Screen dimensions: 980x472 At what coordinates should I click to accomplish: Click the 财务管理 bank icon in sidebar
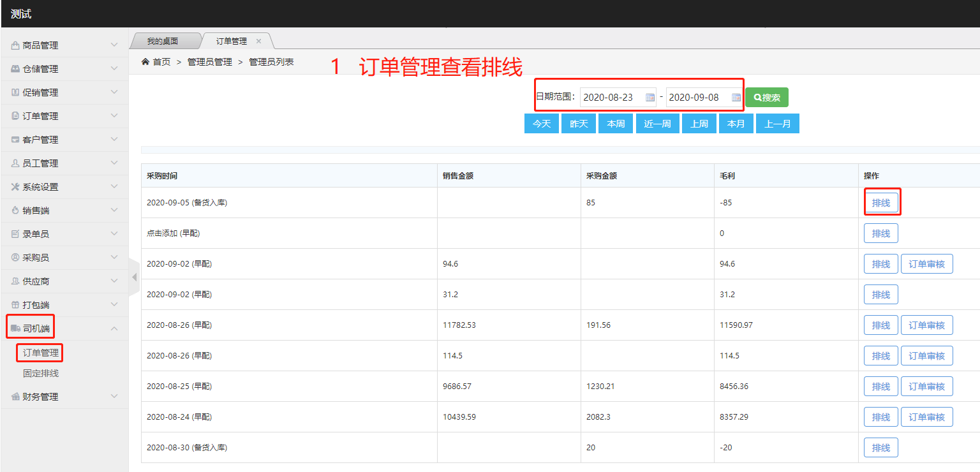[x=15, y=397]
